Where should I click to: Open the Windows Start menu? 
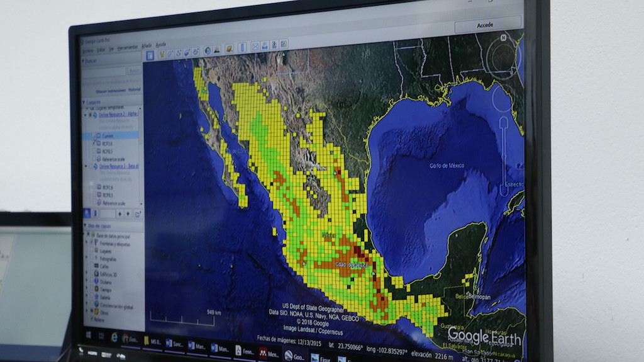tap(88, 335)
